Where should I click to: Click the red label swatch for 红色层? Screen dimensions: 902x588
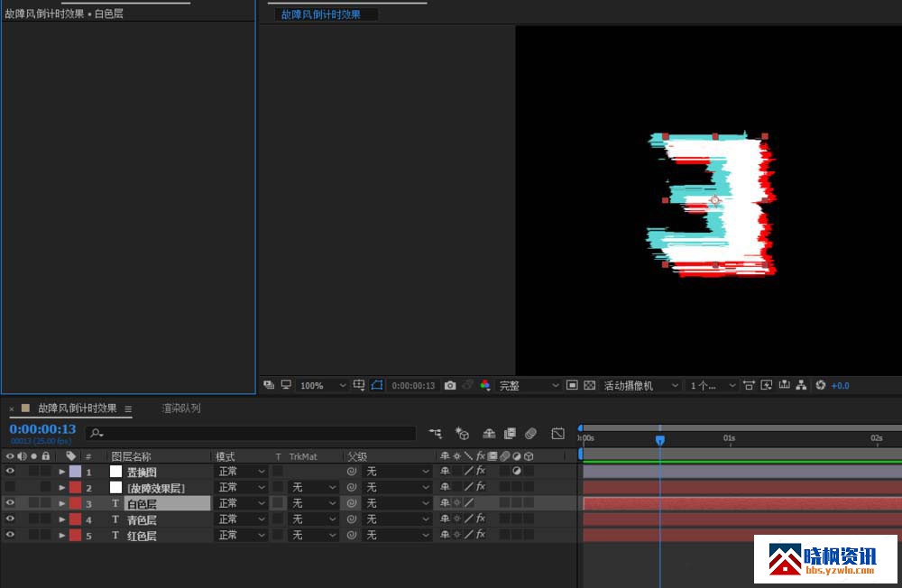point(75,535)
